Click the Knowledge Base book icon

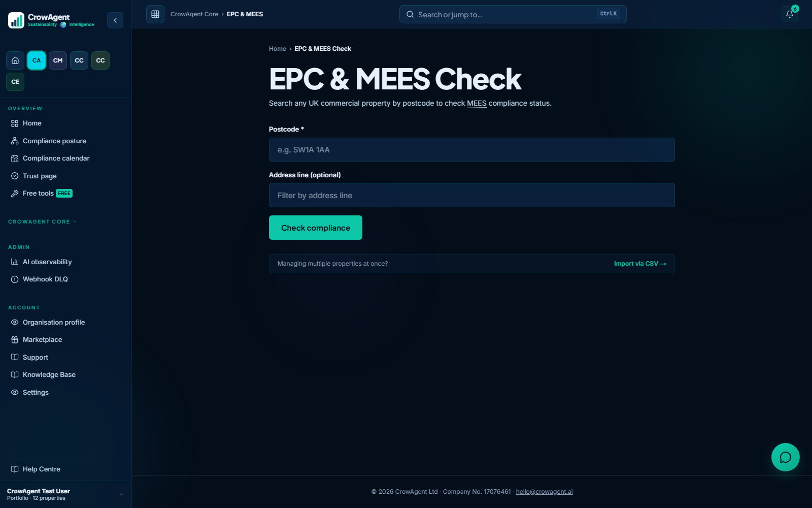(15, 375)
